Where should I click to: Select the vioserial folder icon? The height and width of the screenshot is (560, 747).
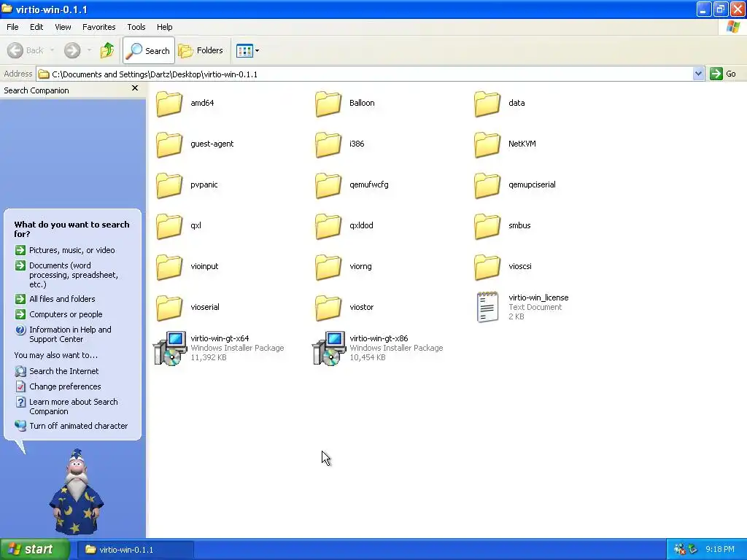click(x=169, y=308)
